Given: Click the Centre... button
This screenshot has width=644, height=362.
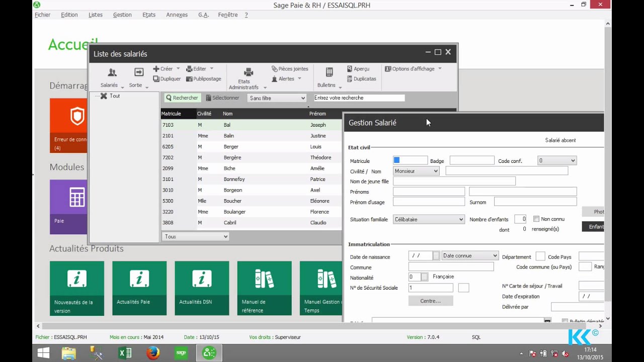Looking at the screenshot, I should click(x=431, y=301).
